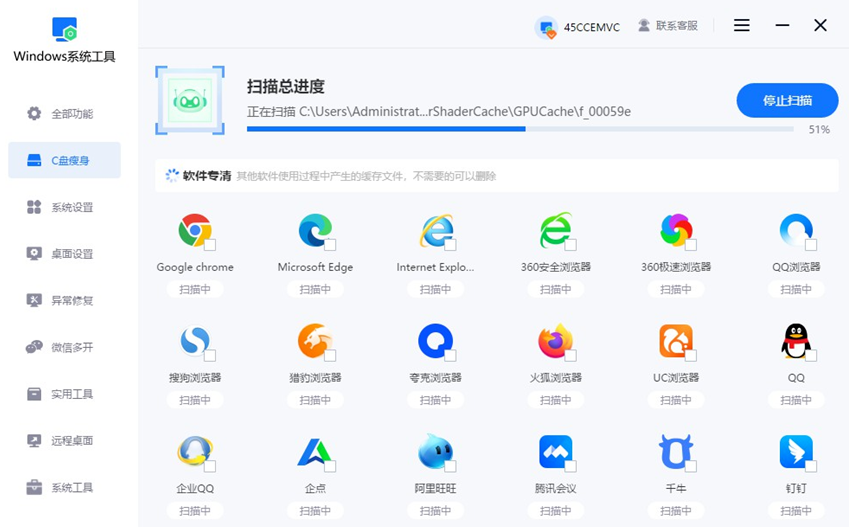
Task: Open 系统工具 in the sidebar
Action: click(x=64, y=487)
